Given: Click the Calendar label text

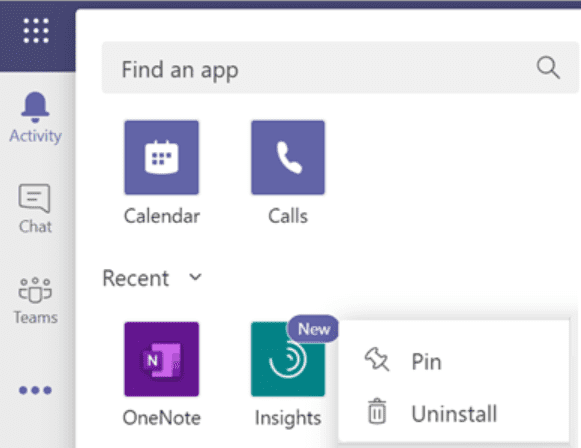Looking at the screenshot, I should click(162, 216).
